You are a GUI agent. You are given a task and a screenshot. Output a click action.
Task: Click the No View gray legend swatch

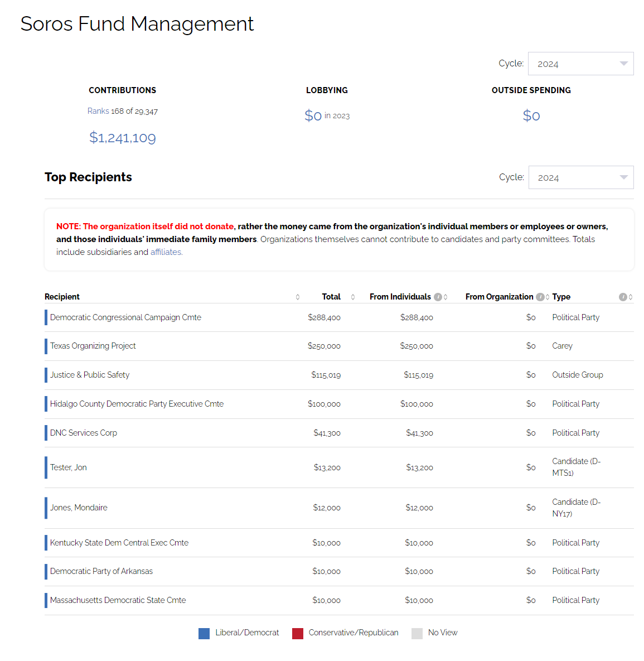click(x=417, y=634)
